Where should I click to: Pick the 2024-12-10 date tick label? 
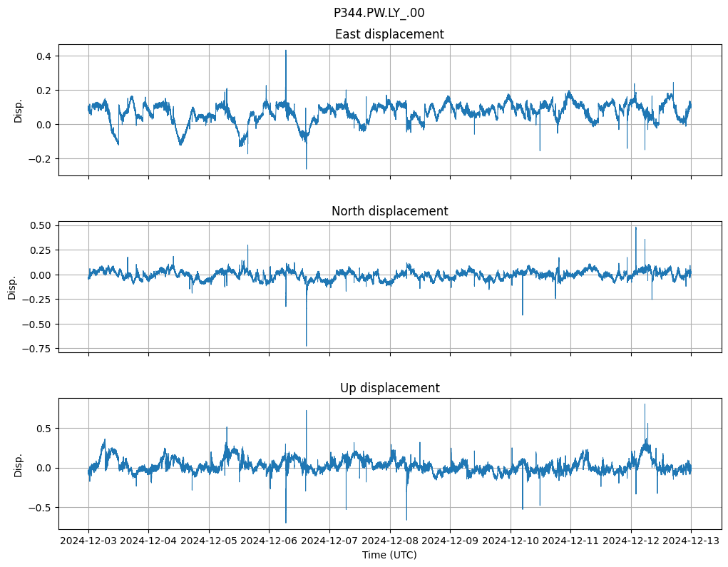click(511, 541)
